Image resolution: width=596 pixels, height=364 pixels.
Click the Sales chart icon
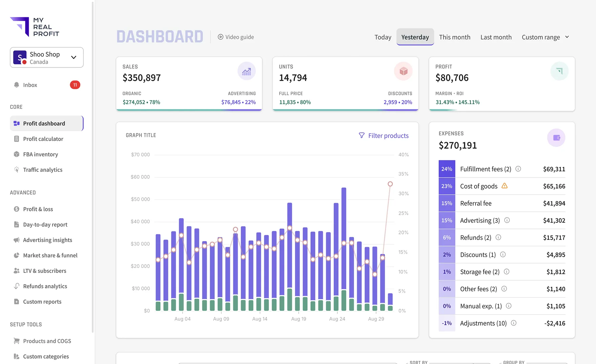pos(247,71)
